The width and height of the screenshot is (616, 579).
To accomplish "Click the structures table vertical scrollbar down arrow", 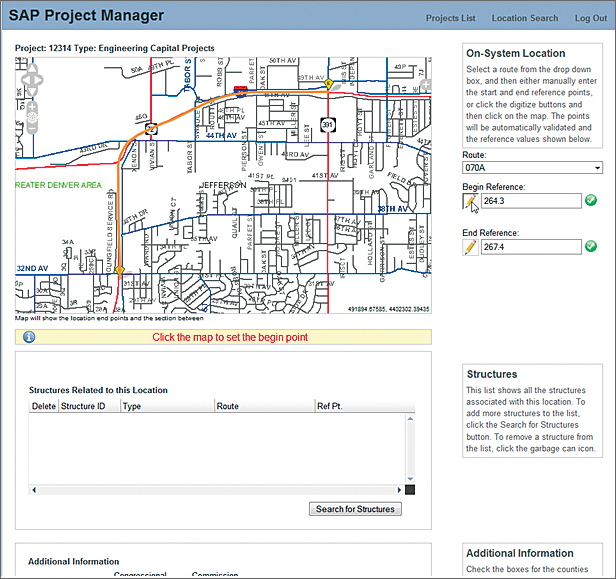I will (x=410, y=479).
